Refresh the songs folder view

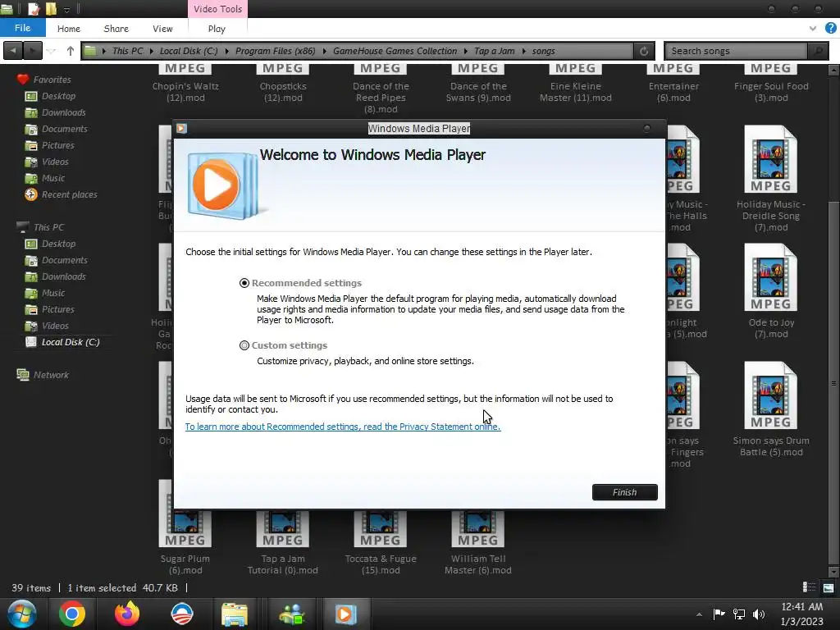click(x=643, y=51)
